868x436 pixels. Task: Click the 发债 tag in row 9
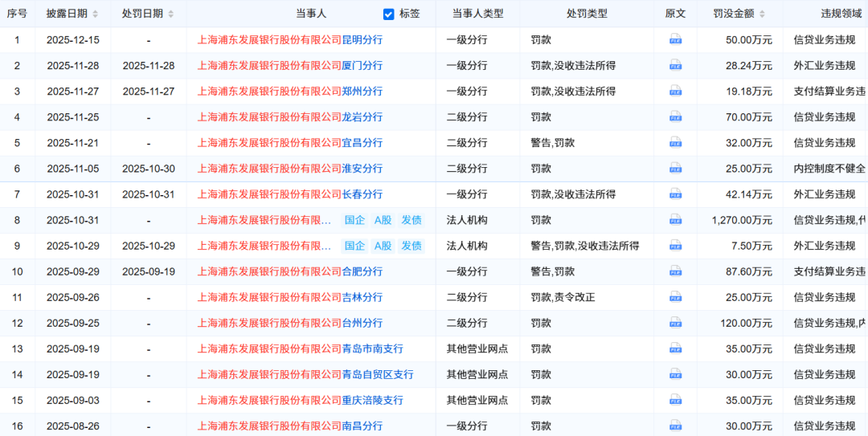411,246
